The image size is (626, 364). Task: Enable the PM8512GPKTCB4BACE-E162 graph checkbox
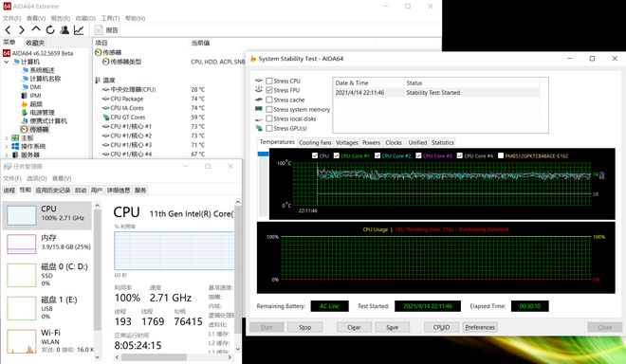tap(501, 155)
